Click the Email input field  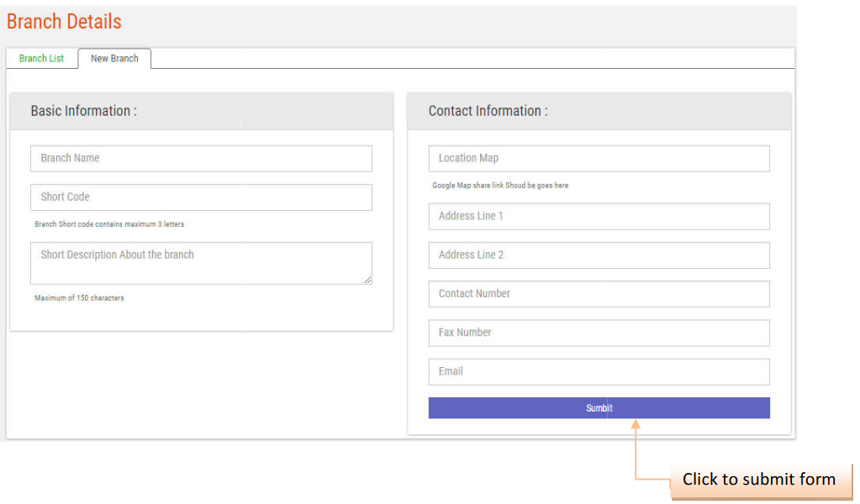pyautogui.click(x=599, y=371)
